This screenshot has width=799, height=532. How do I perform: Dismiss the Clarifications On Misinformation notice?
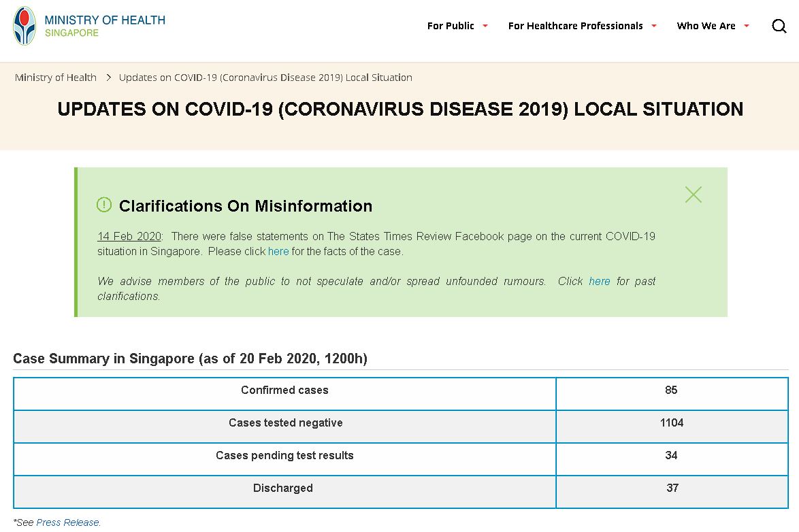693,195
